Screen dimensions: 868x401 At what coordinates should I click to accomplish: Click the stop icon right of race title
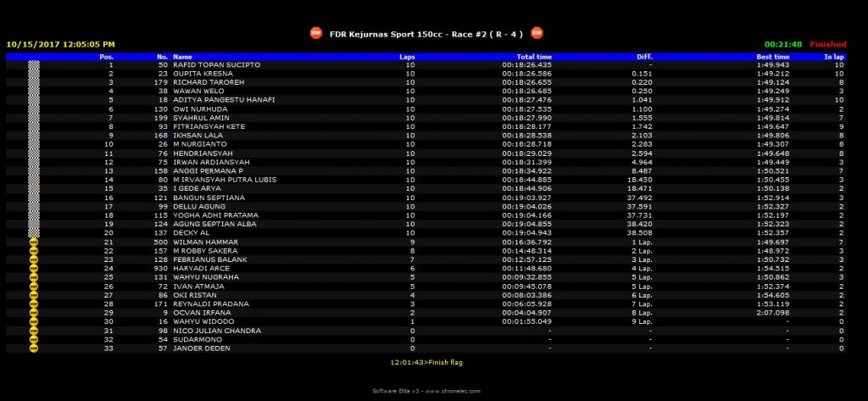pos(536,33)
